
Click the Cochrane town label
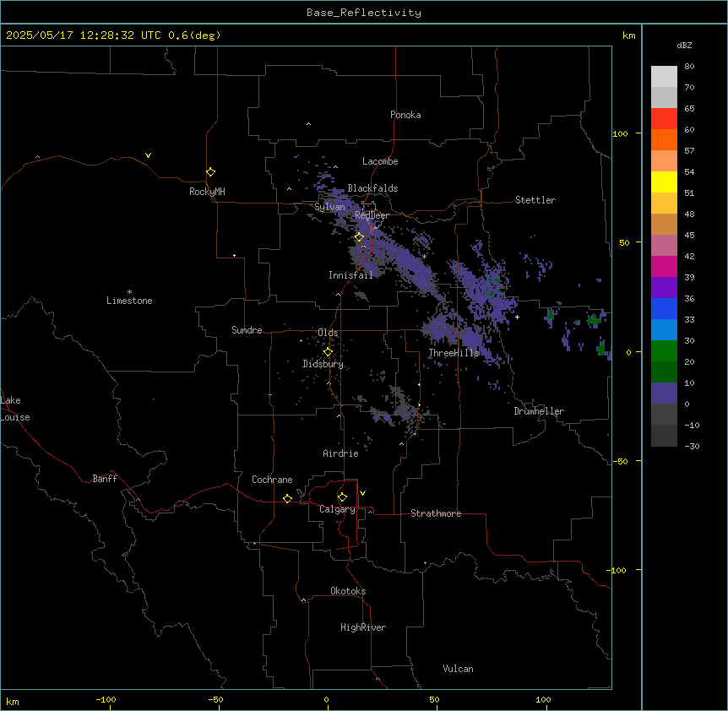(272, 480)
